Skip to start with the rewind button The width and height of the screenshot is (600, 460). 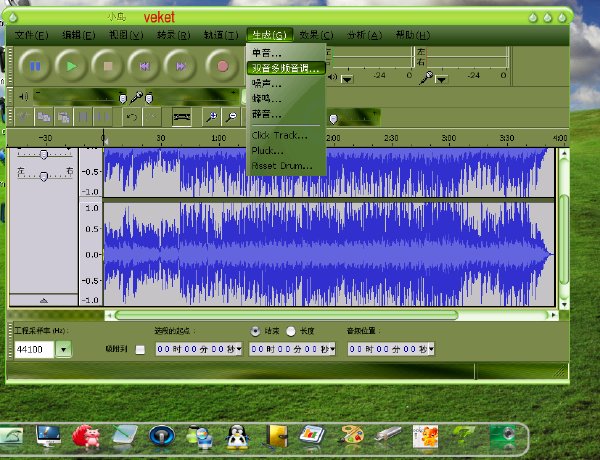[x=144, y=66]
